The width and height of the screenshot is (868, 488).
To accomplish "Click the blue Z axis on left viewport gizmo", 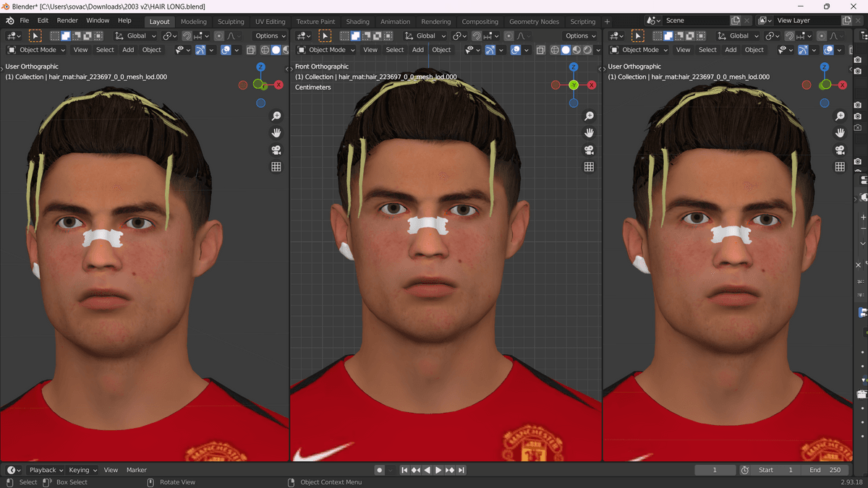I will point(260,67).
